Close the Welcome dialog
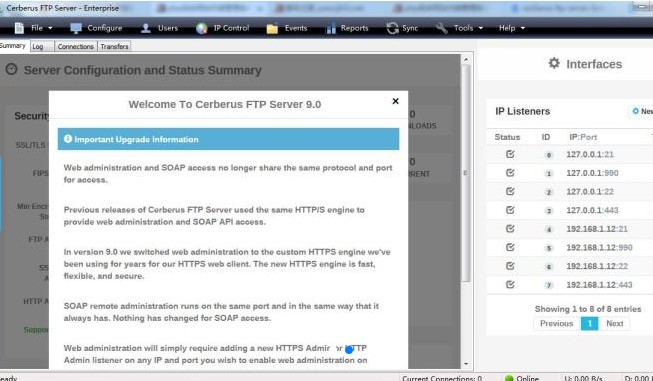This screenshot has width=653, height=381. [395, 101]
